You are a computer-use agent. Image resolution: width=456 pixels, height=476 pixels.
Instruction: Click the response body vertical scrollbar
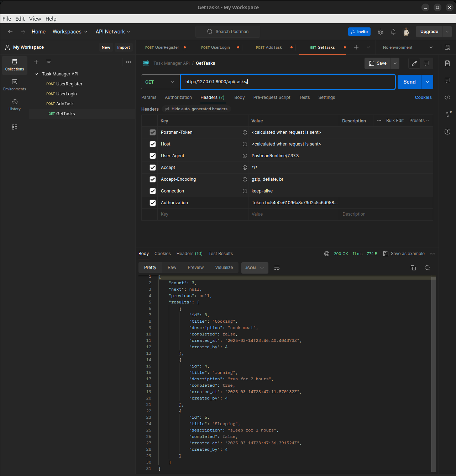click(434, 374)
